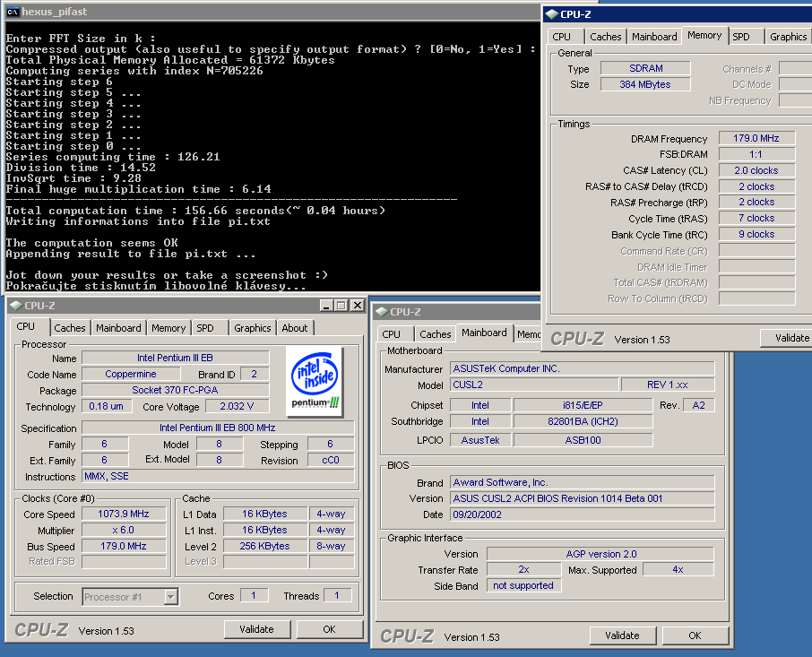Viewport: 812px width, 657px height.
Task: Select the BIOS Version text field
Action: 582,498
